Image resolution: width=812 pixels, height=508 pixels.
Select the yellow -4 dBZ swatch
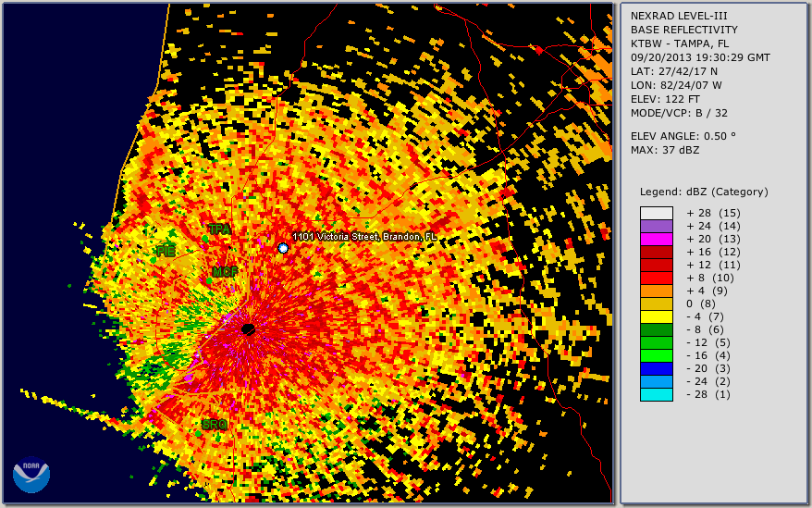(x=656, y=316)
